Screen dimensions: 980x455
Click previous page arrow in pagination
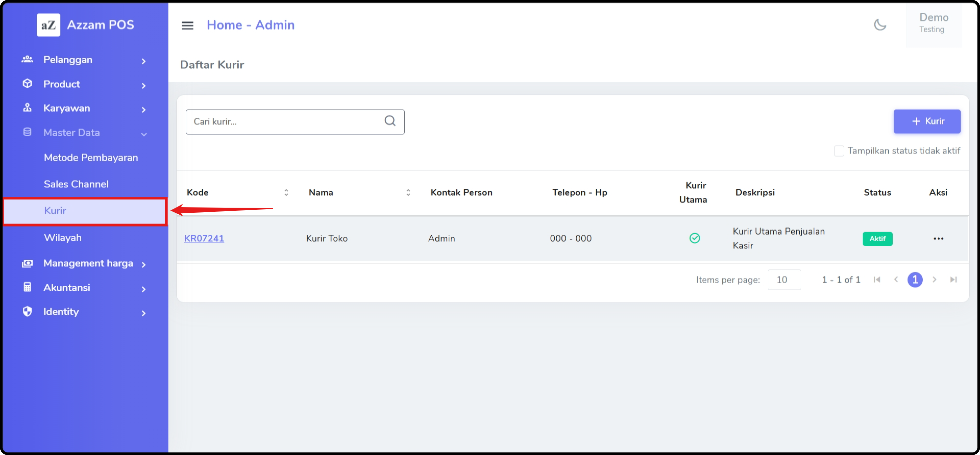[x=896, y=280]
